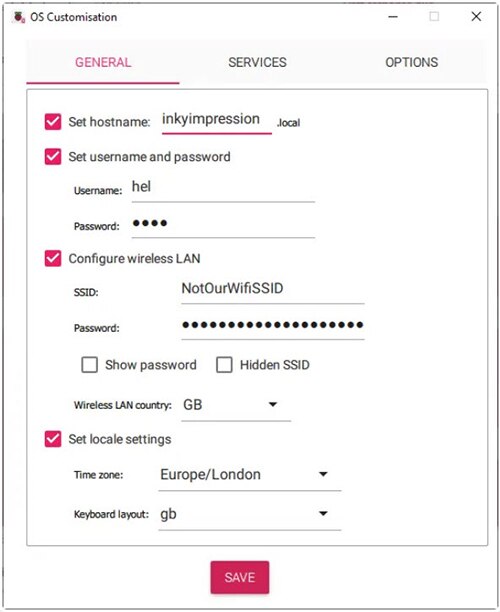500x612 pixels.
Task: Select the GENERAL tab
Action: pyautogui.click(x=103, y=62)
